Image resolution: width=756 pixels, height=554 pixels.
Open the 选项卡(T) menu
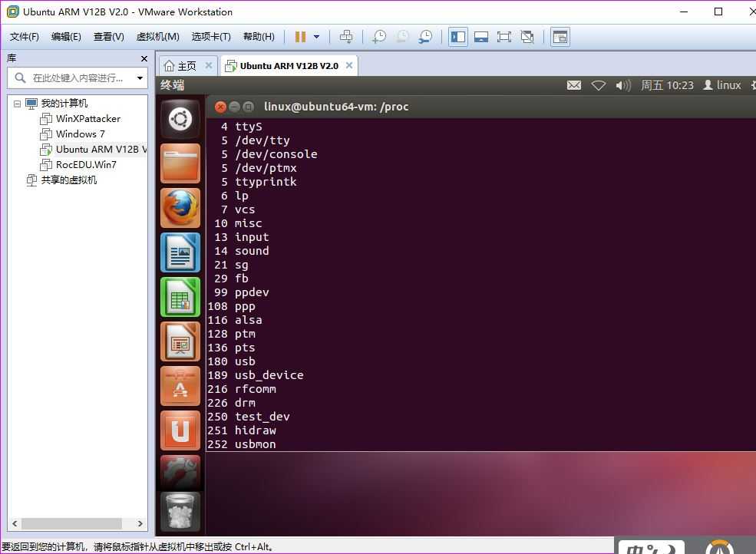tap(211, 37)
